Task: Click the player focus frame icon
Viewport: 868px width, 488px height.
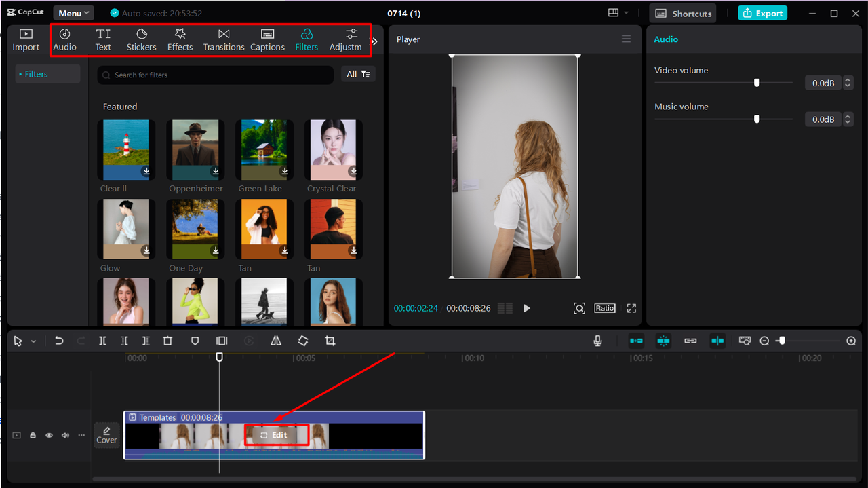Action: point(579,308)
